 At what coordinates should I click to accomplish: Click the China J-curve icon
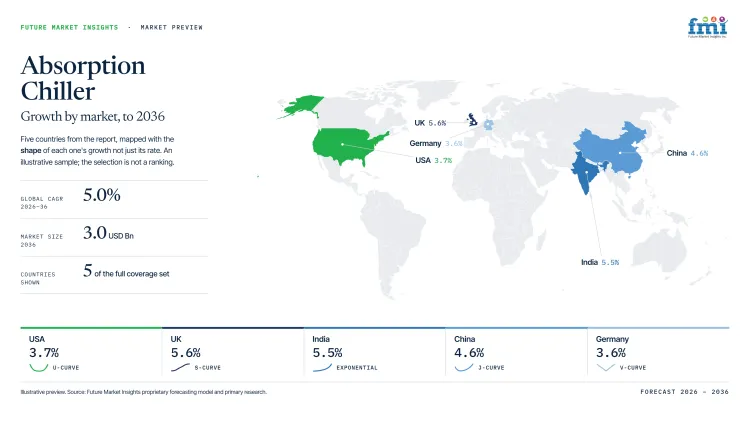pos(463,367)
